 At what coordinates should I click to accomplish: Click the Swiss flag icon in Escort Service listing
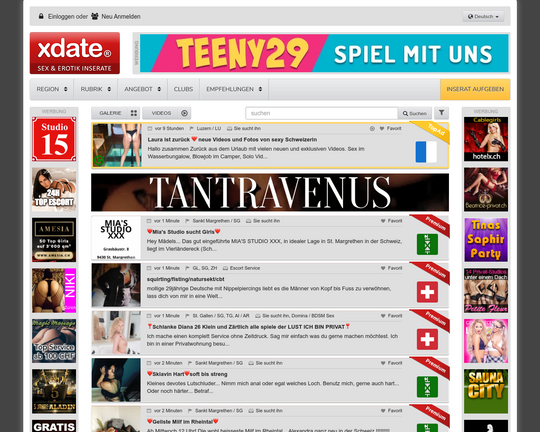click(x=427, y=292)
